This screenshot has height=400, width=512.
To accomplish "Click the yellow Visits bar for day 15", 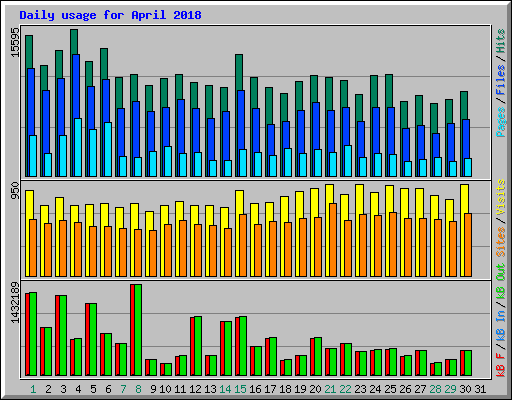I will [239, 202].
